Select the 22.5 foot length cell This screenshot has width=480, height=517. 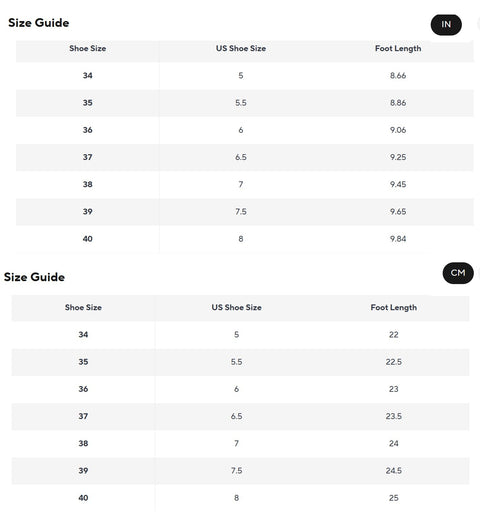394,362
